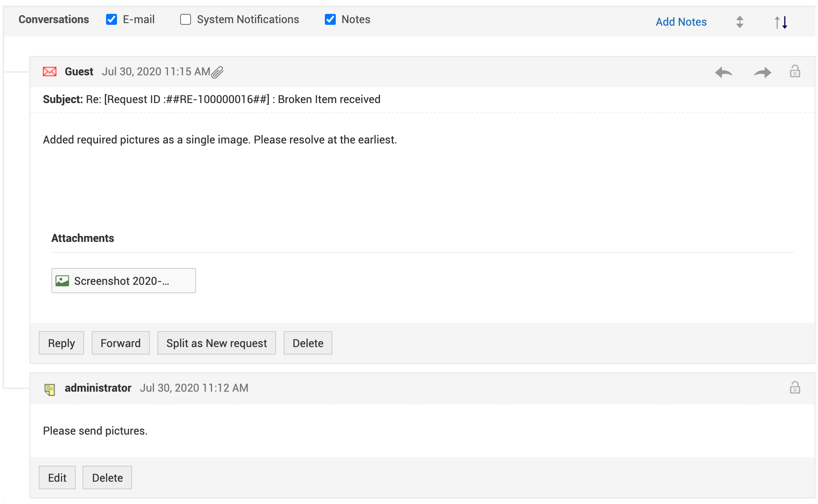The height and width of the screenshot is (504, 818).
Task: Click the forward arrow icon on the Guest email
Action: 762,72
